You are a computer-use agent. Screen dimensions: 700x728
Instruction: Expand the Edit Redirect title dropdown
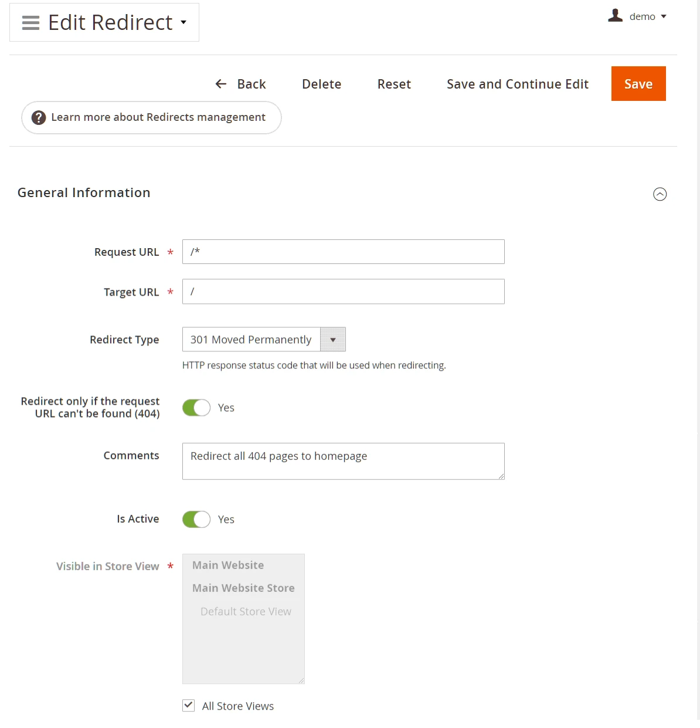point(184,22)
